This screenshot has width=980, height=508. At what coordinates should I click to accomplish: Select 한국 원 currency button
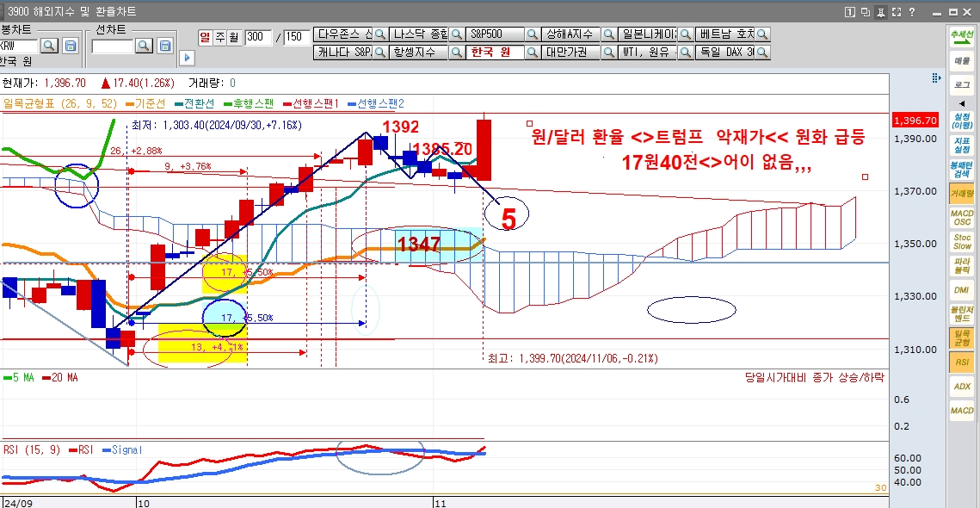pyautogui.click(x=496, y=53)
